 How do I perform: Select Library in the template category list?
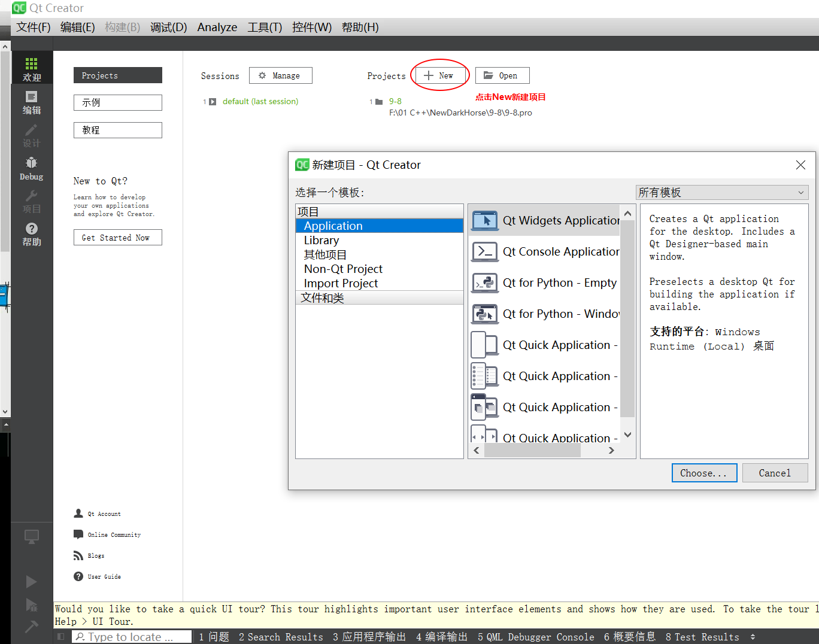tap(380, 240)
